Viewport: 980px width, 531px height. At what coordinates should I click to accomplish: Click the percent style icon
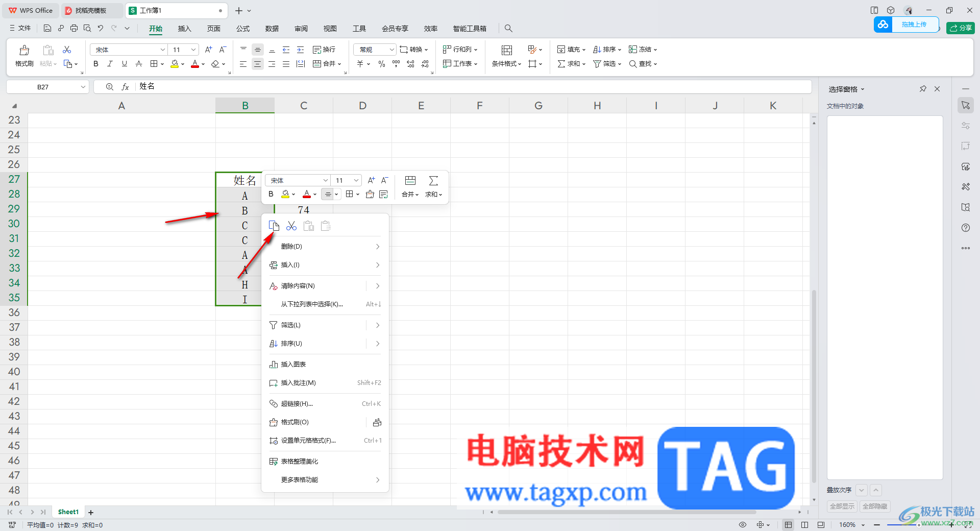[x=381, y=64]
